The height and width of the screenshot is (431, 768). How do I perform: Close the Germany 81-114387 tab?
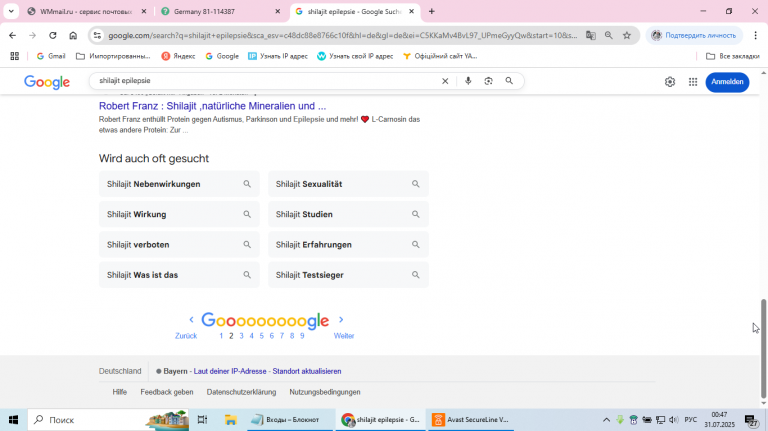277,11
